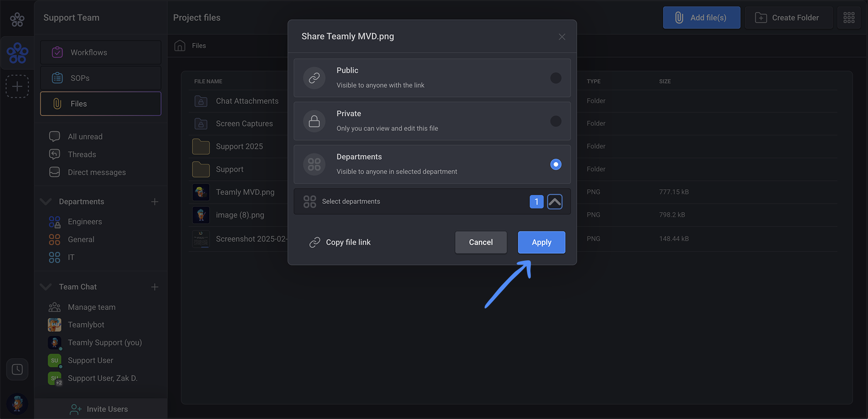868x419 pixels.
Task: Open the Engineers department
Action: (x=85, y=222)
